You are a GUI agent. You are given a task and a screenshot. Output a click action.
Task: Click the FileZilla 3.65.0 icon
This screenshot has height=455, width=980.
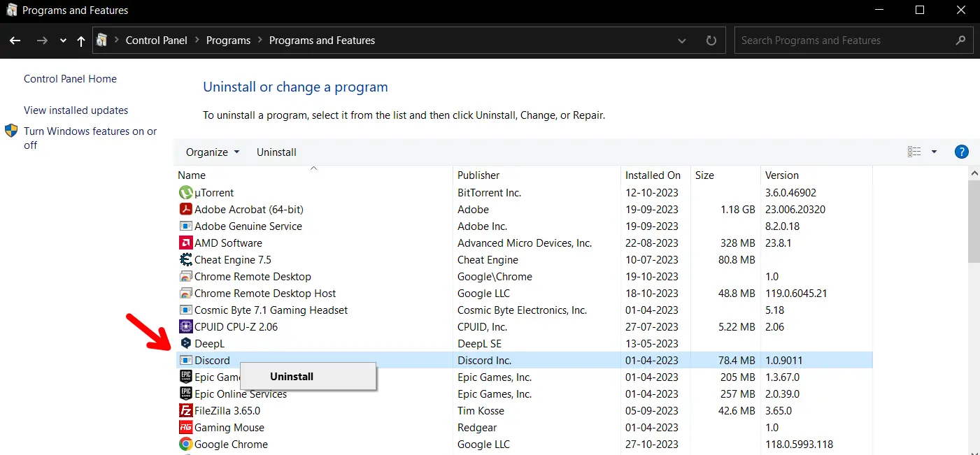click(185, 410)
